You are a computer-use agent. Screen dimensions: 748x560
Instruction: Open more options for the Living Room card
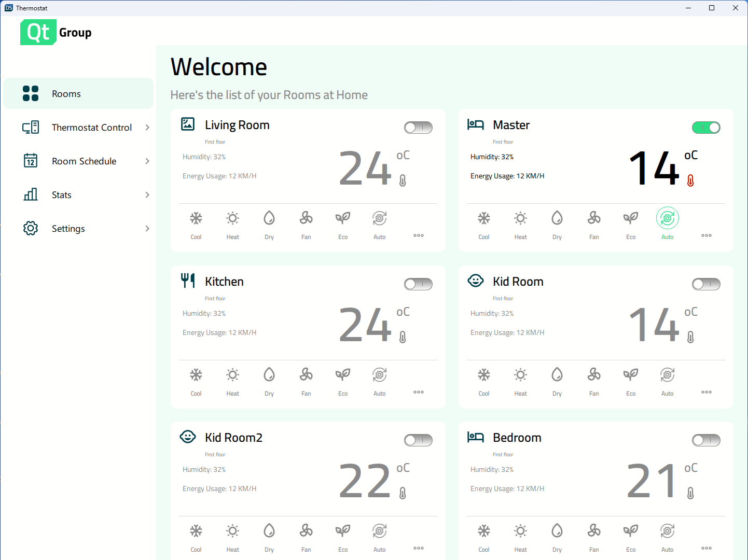[418, 235]
